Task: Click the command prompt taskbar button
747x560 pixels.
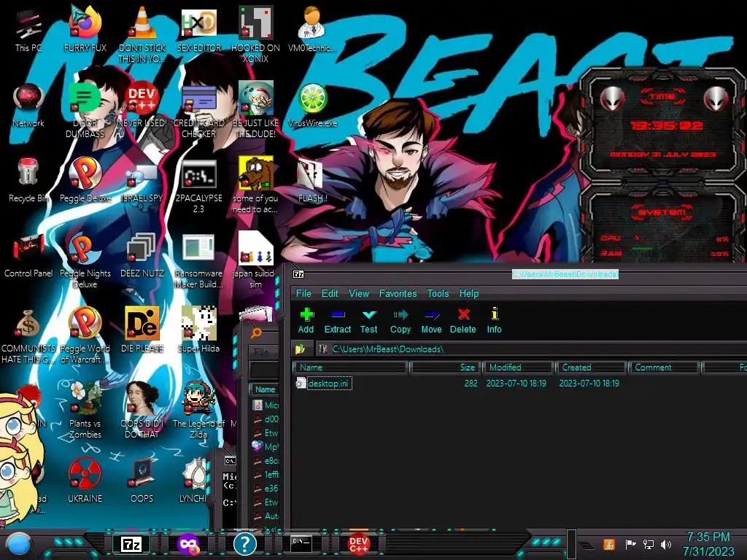Action: 301,544
